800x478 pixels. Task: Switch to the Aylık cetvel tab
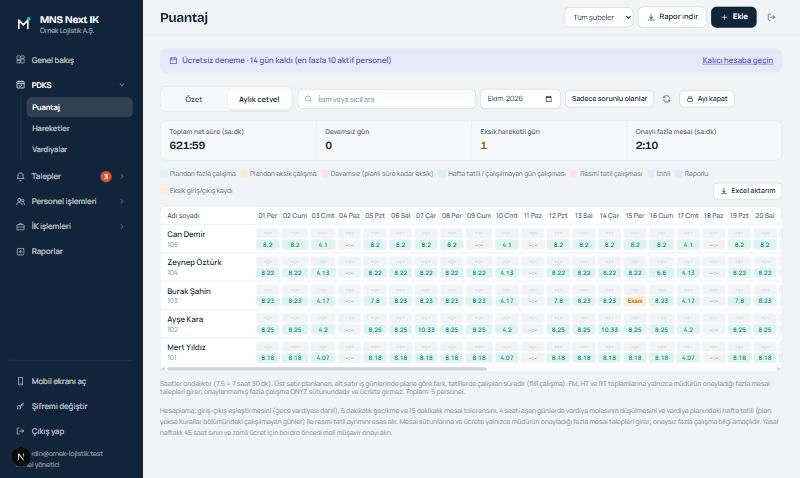(259, 99)
